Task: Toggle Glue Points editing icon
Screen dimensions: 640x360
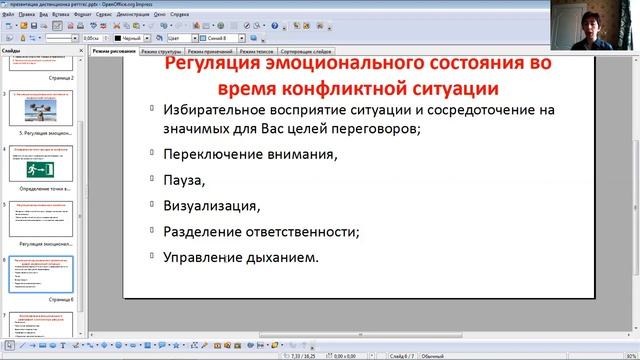Action: tap(204, 345)
